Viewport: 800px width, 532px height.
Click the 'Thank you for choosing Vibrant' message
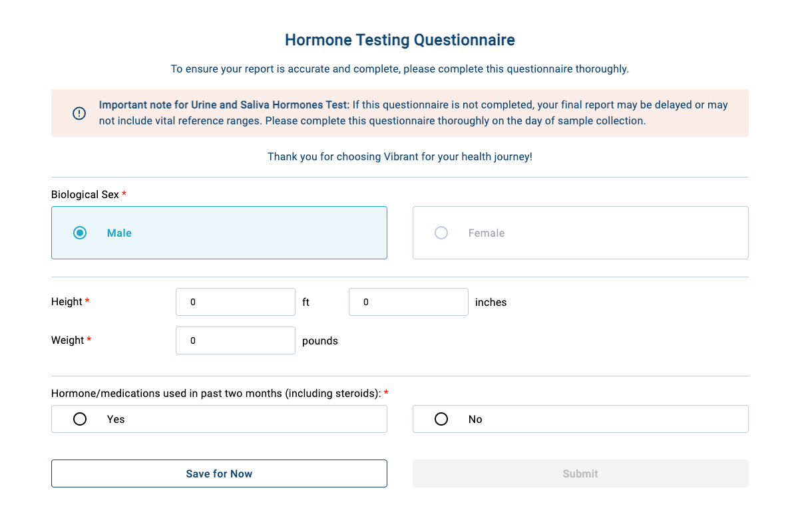tap(400, 157)
